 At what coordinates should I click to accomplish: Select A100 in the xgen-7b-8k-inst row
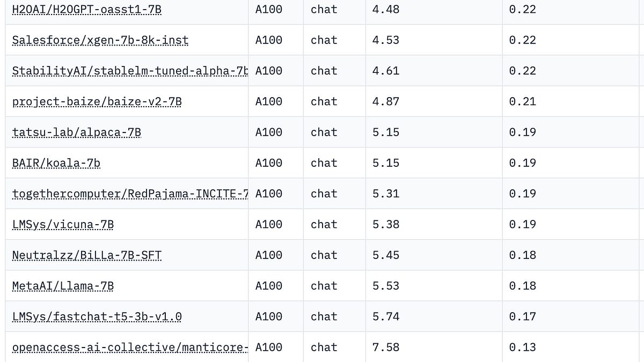click(x=269, y=40)
